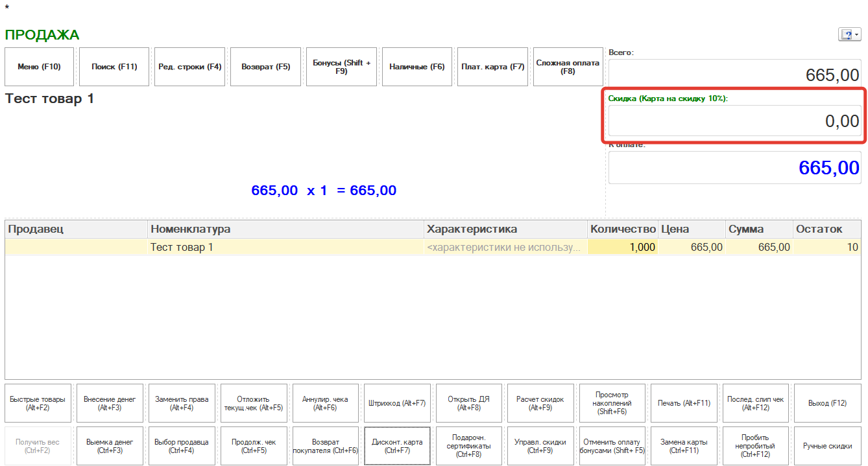
Task: Click Поиск (F11) search button
Action: [x=114, y=67]
